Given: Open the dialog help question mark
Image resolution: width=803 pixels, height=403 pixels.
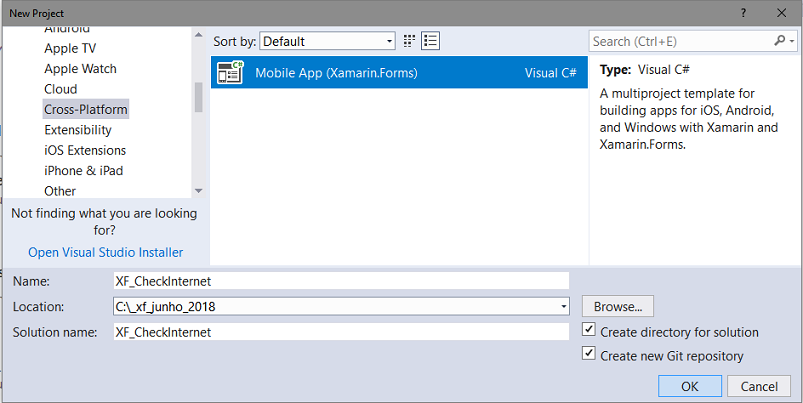Looking at the screenshot, I should (743, 13).
